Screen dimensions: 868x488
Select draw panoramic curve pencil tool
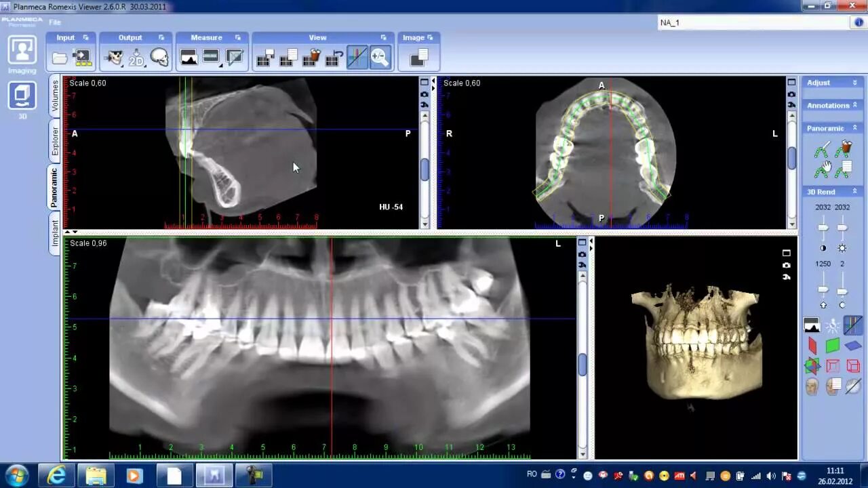[x=823, y=150]
